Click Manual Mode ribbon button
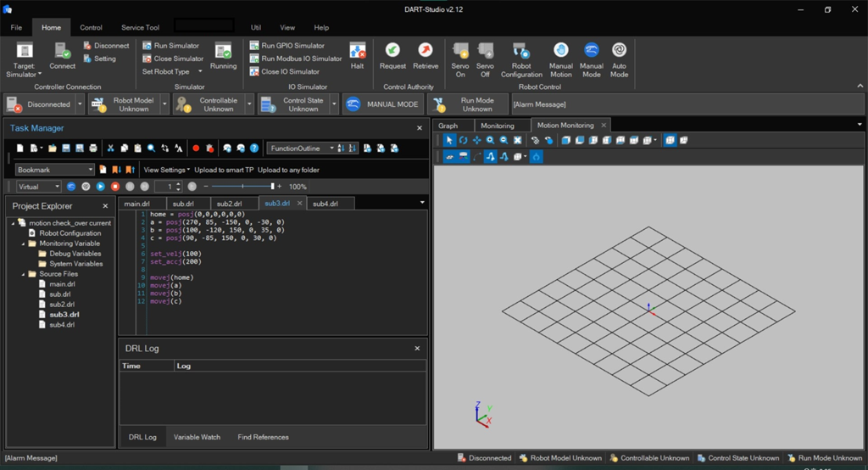 591,60
